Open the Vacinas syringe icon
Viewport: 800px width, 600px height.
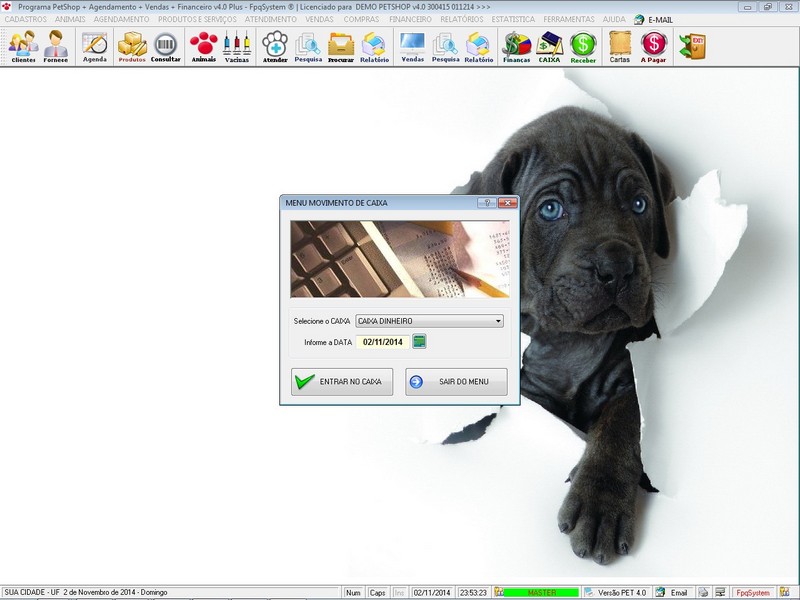click(237, 46)
